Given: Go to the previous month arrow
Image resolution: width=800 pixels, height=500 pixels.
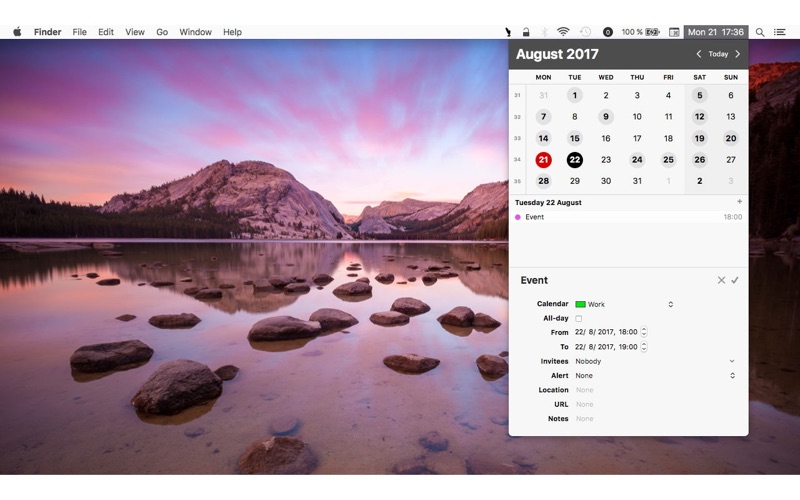Looking at the screenshot, I should pyautogui.click(x=699, y=54).
